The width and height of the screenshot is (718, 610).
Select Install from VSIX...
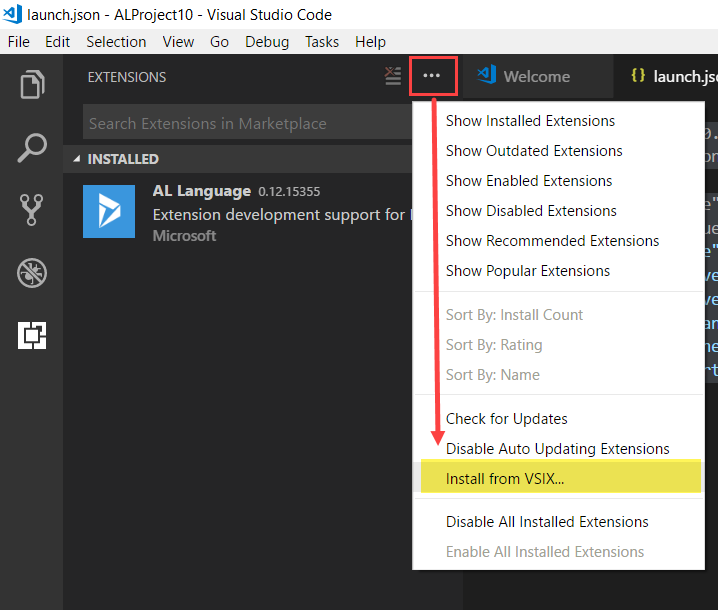[558, 477]
